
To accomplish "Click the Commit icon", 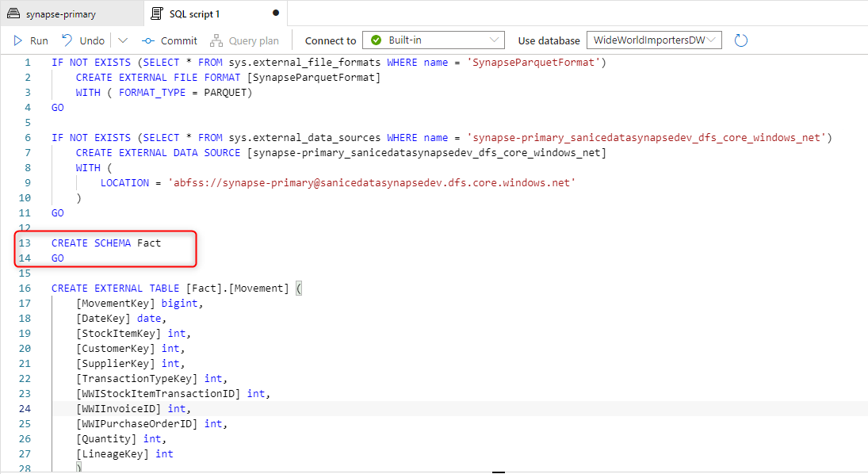I will point(147,41).
